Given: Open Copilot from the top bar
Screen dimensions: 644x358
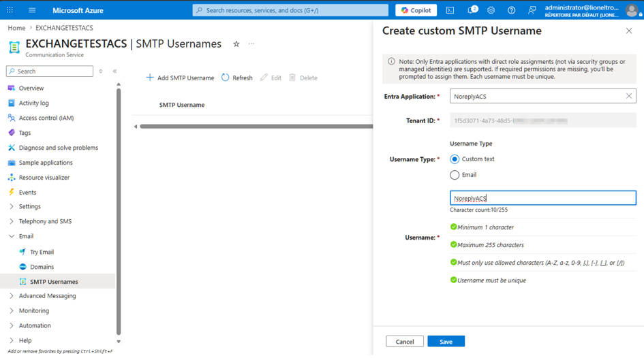Looking at the screenshot, I should point(416,10).
